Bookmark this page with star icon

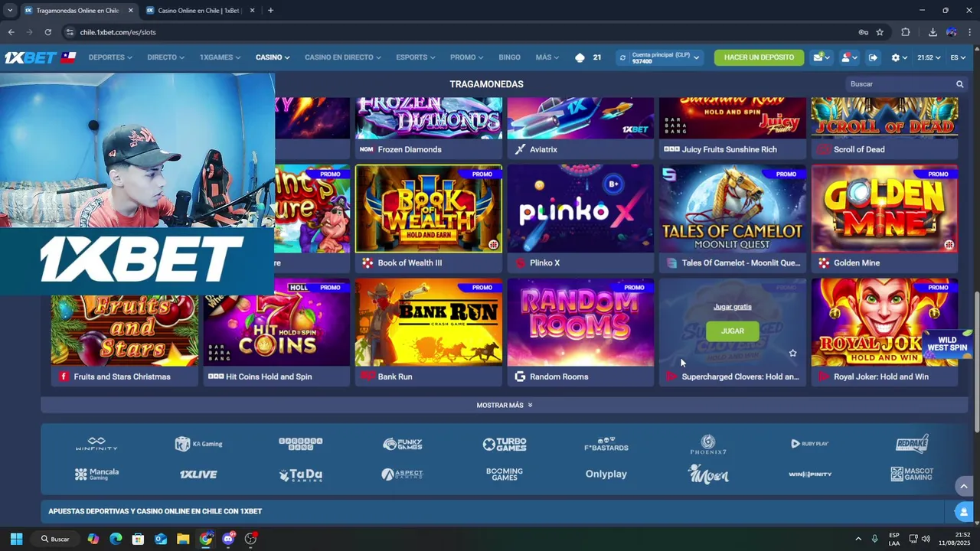click(x=880, y=32)
